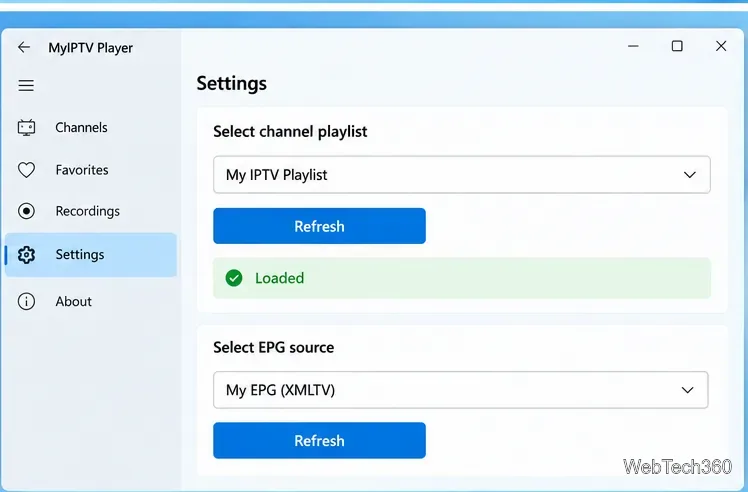Expand the channel playlist dropdown arrow
Viewport: 748px width, 492px height.
pyautogui.click(x=690, y=175)
